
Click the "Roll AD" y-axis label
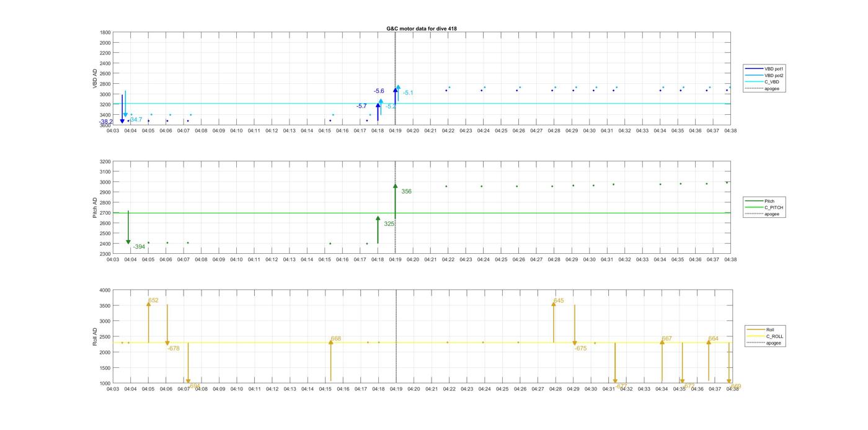point(95,336)
